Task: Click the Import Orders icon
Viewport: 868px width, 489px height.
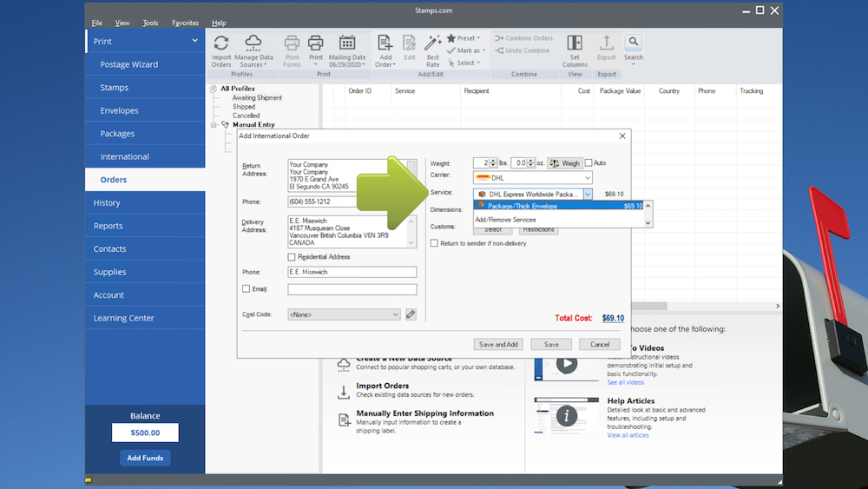Action: (x=220, y=43)
